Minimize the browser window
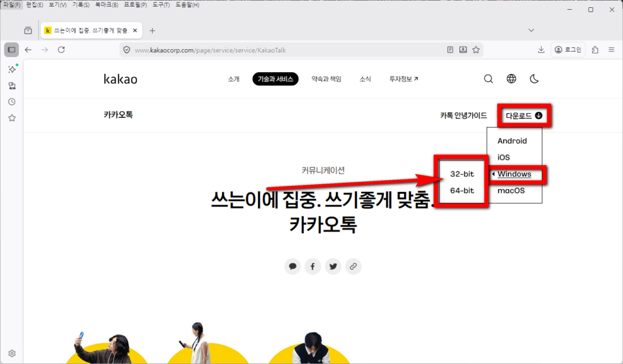Viewport: 623px width, 364px height. 569,10
